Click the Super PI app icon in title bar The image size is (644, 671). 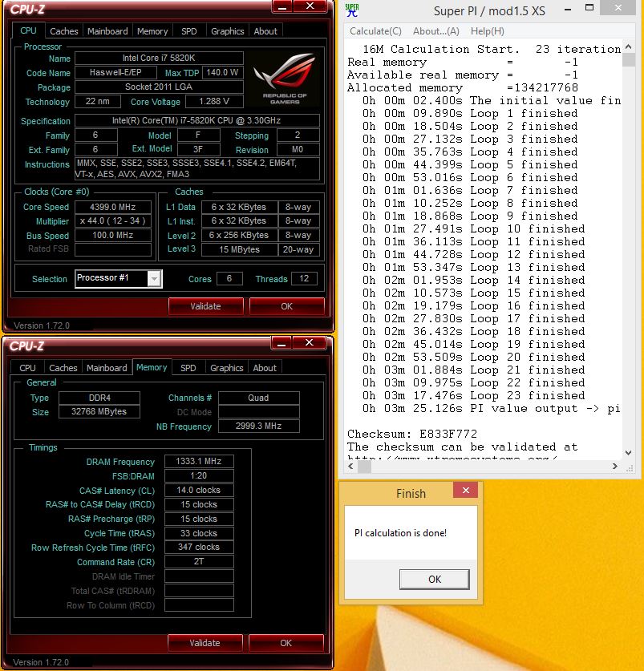[352, 10]
